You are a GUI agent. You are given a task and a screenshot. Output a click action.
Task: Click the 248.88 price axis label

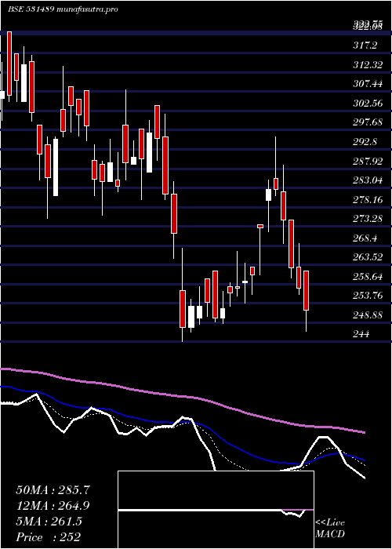(x=368, y=315)
